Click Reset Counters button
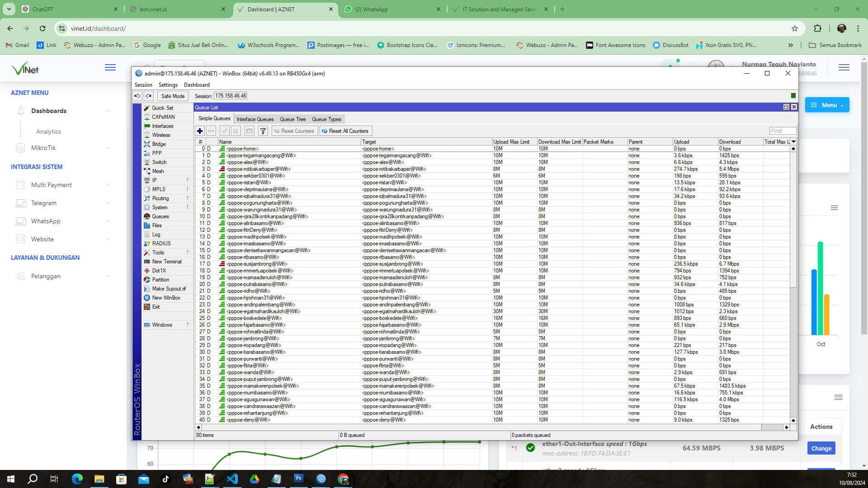Screen dimensions: 868x488 (x=295, y=131)
